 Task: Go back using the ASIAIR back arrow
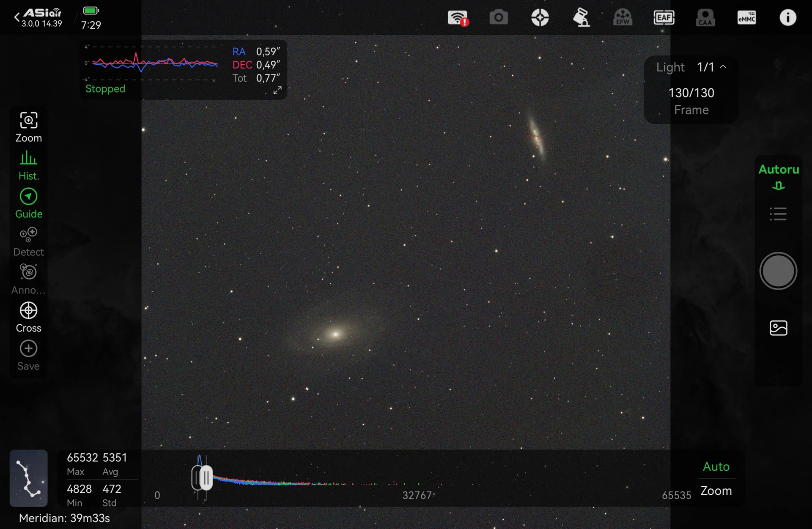(x=17, y=17)
